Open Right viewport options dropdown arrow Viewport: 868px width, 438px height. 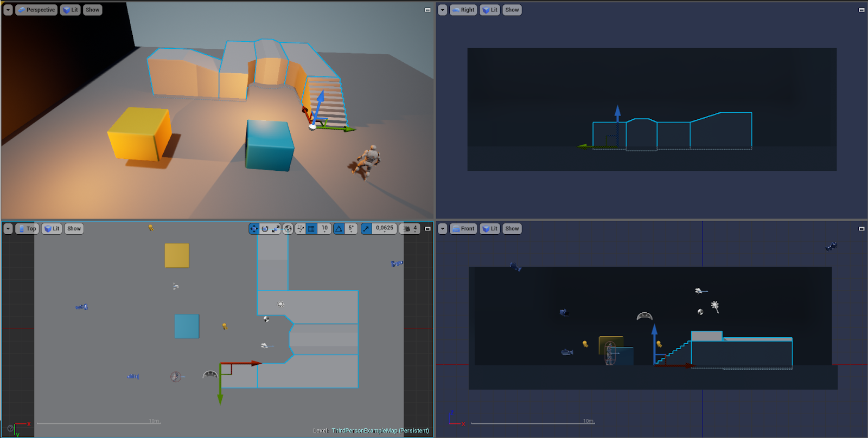(x=442, y=10)
